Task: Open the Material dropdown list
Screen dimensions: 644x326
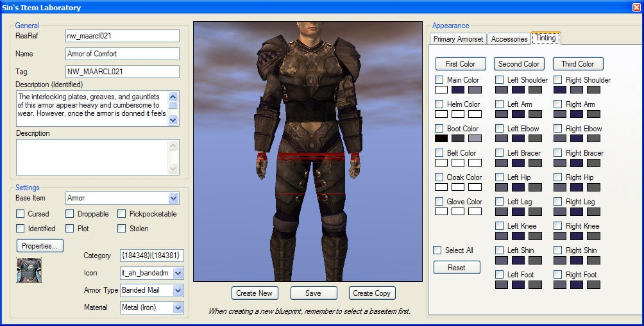Action: click(178, 308)
